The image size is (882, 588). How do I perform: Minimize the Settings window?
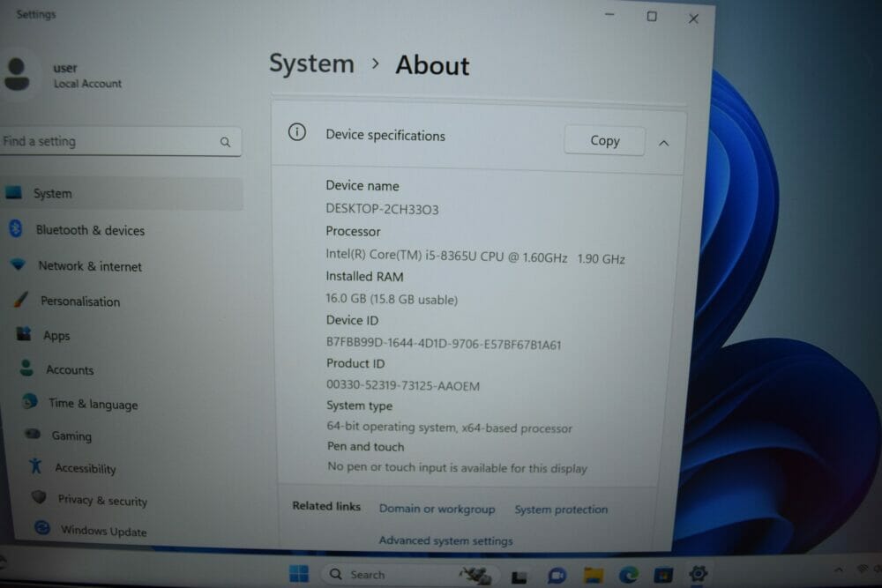tap(609, 15)
